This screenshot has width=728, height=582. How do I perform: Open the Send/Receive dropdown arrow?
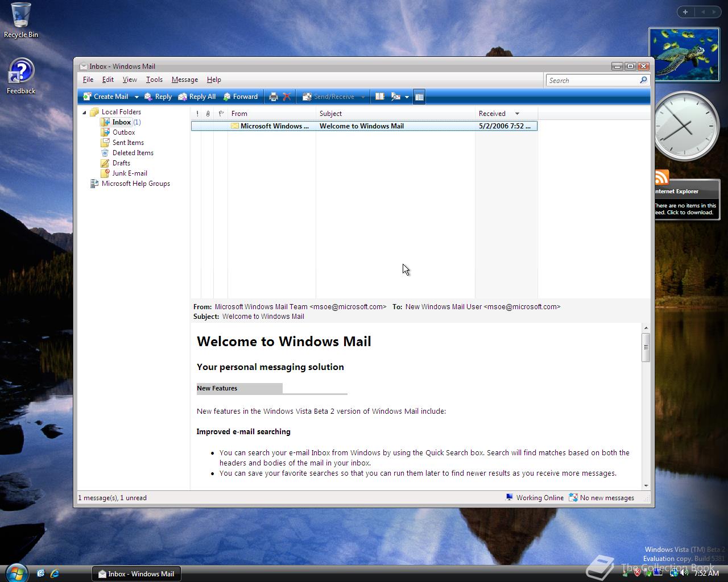[363, 97]
